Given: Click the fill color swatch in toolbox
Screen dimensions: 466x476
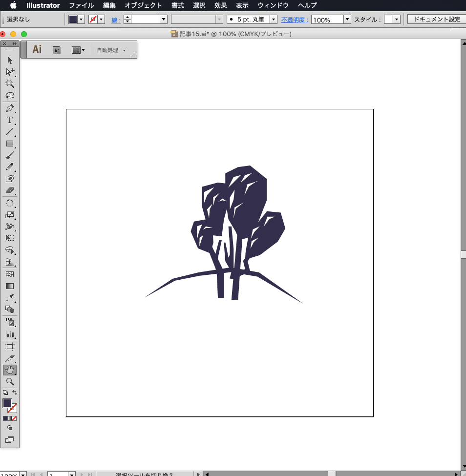Looking at the screenshot, I should tap(7, 403).
